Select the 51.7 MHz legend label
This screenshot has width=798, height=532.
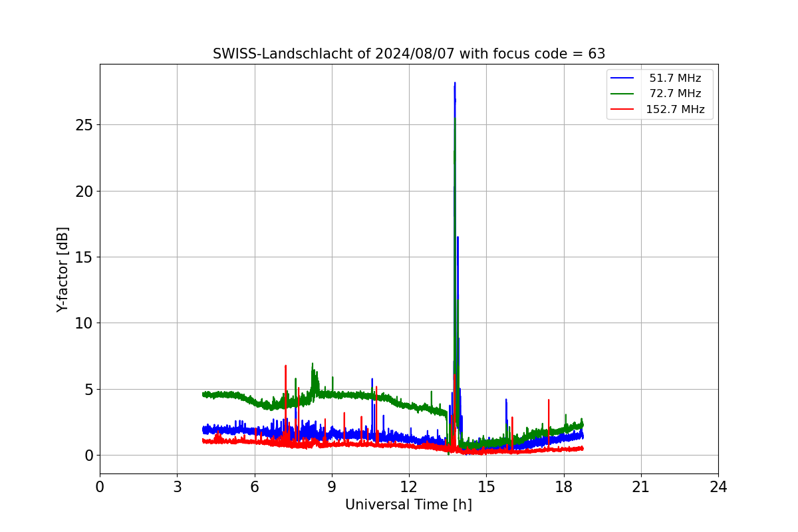pos(675,78)
